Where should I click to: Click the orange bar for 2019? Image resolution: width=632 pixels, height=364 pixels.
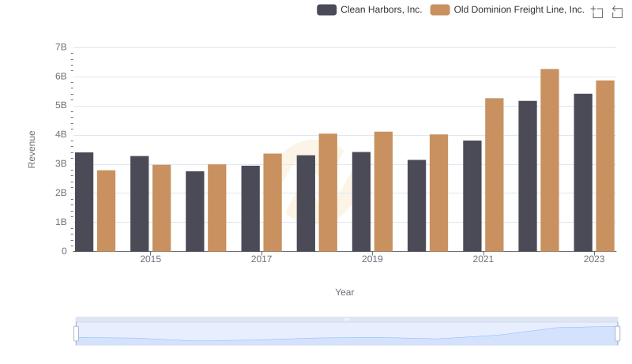tap(383, 192)
